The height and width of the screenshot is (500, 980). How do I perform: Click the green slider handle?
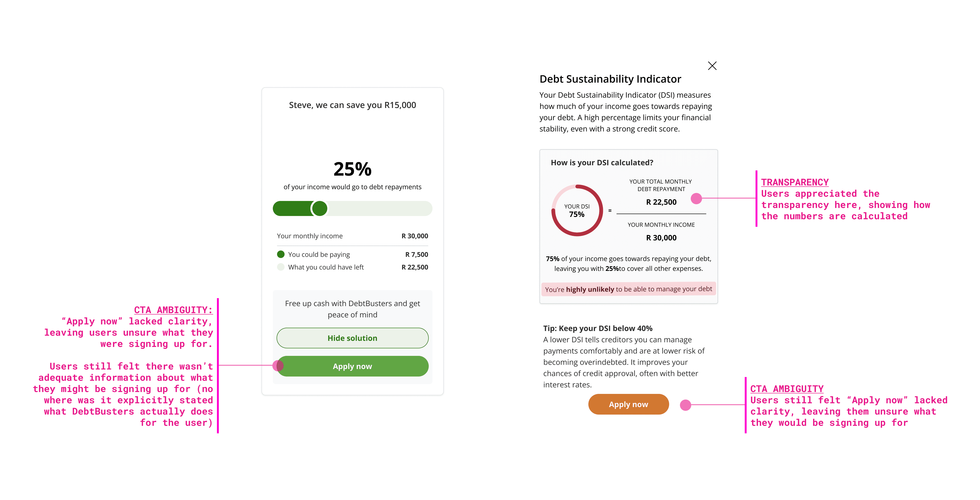pos(319,208)
